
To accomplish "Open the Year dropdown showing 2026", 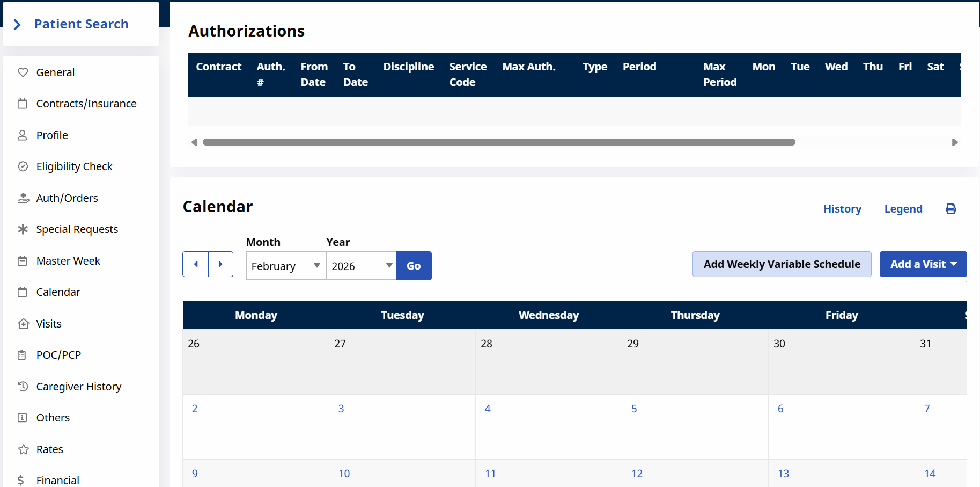I will 361,266.
